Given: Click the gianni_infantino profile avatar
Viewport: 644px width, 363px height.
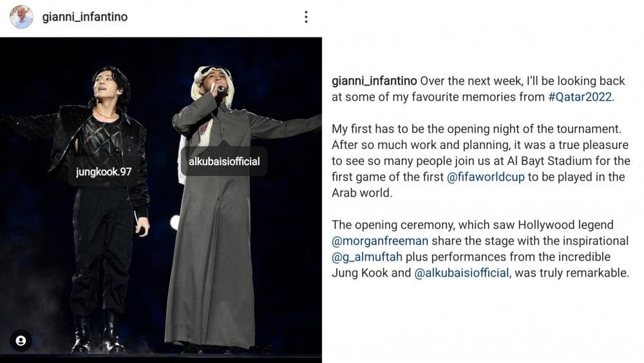Looking at the screenshot, I should tap(21, 17).
